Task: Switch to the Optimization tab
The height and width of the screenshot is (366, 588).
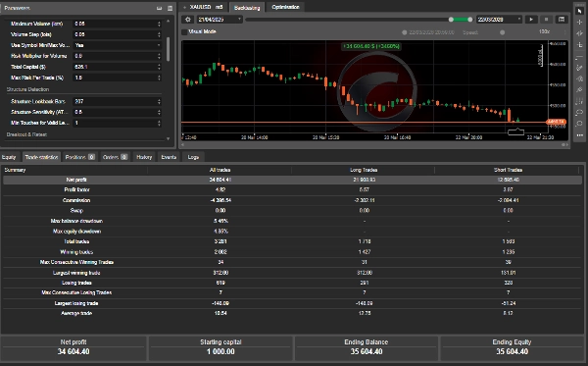Action: pos(285,7)
